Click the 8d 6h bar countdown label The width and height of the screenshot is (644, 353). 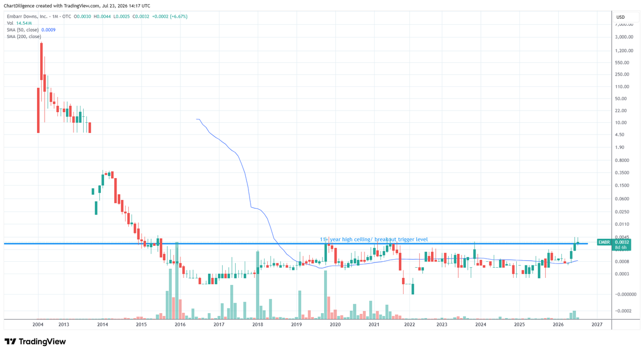click(621, 248)
